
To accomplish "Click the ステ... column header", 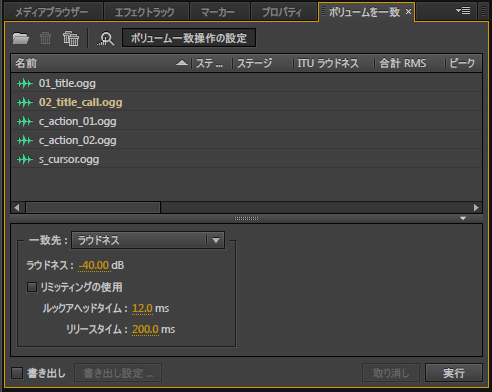I will tap(212, 63).
